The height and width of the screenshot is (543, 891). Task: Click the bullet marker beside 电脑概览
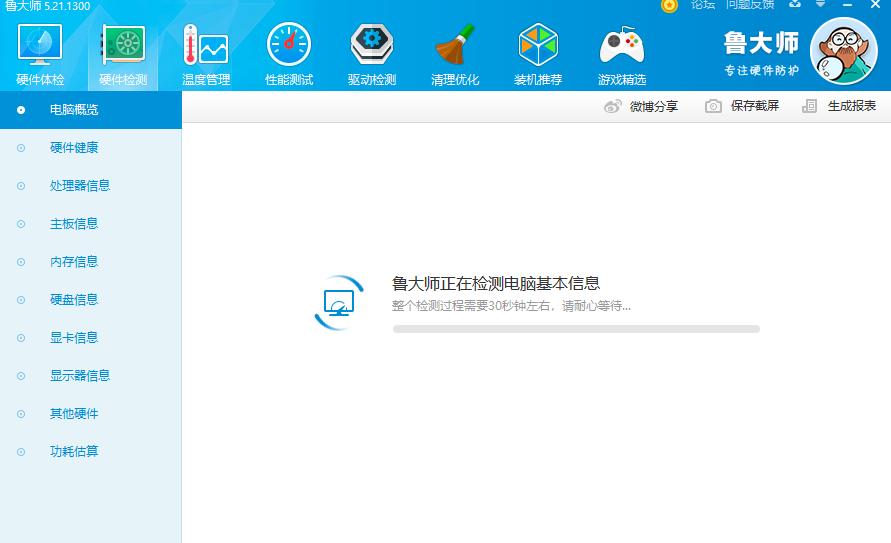pyautogui.click(x=21, y=110)
